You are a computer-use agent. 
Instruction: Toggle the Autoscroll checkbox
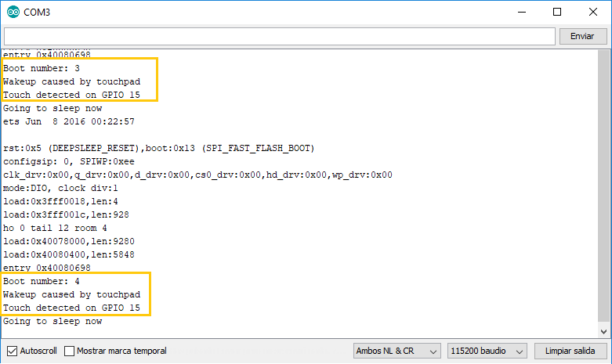point(12,351)
